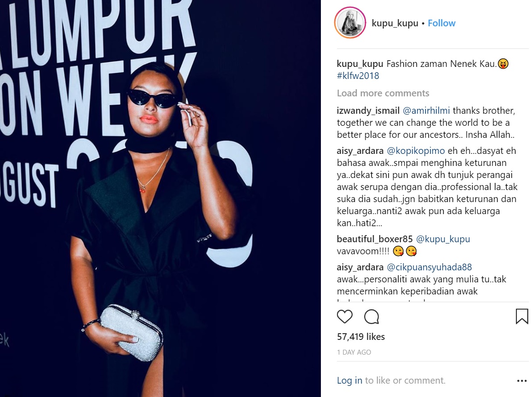Like the post with the heart icon
Viewport: 532px width, 397px height.
point(345,316)
